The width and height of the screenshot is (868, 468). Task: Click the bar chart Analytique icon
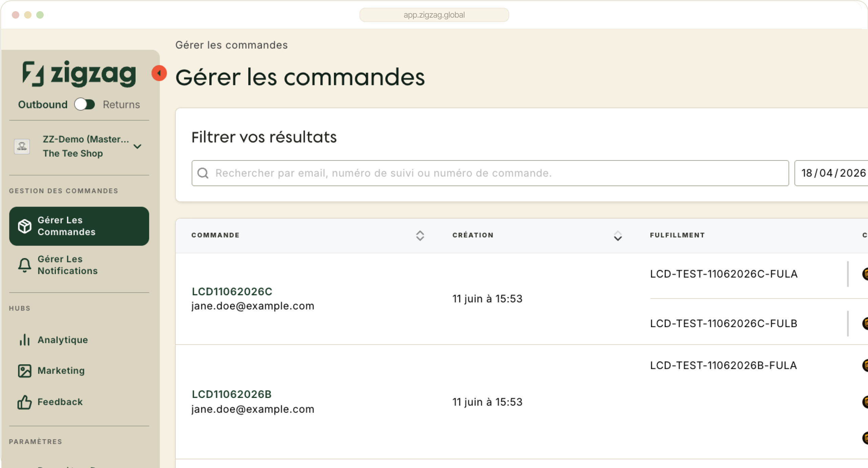(24, 340)
